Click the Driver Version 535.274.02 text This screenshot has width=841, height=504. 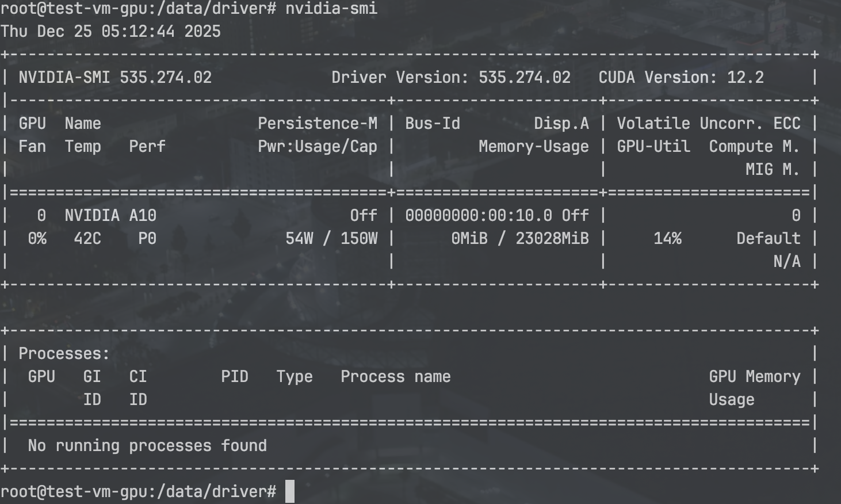[x=451, y=78]
